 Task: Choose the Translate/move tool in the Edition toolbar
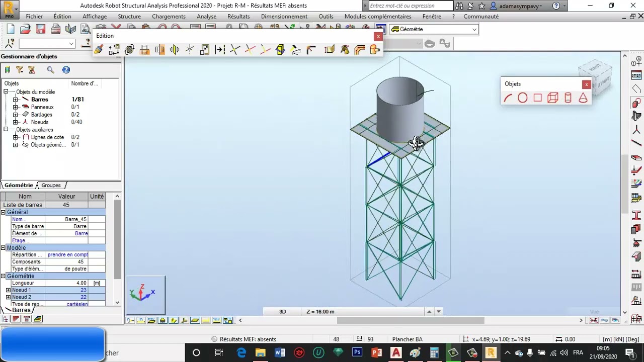114,49
